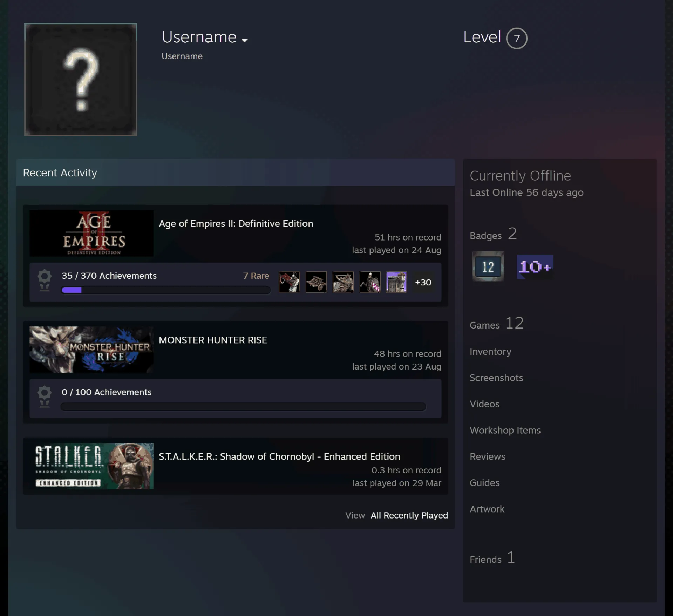Image resolution: width=673 pixels, height=616 pixels.
Task: View the third achievement icon showing siege weapon
Action: (x=343, y=282)
